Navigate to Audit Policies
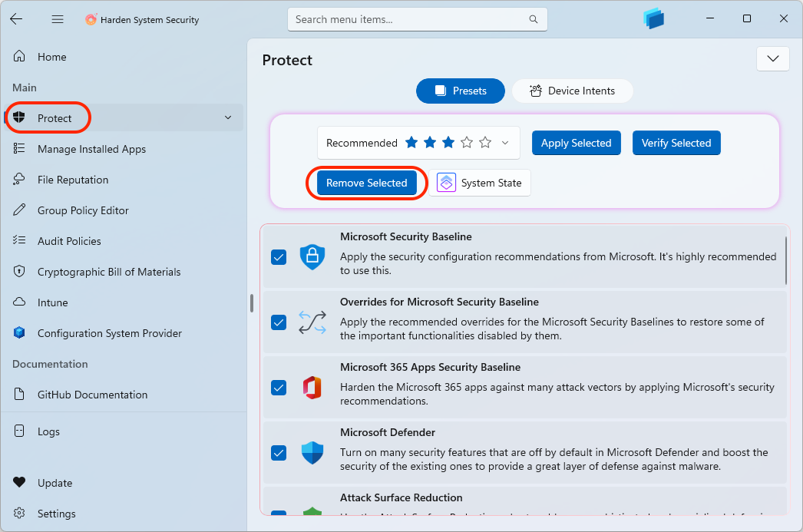This screenshot has width=803, height=532. [x=124, y=240]
